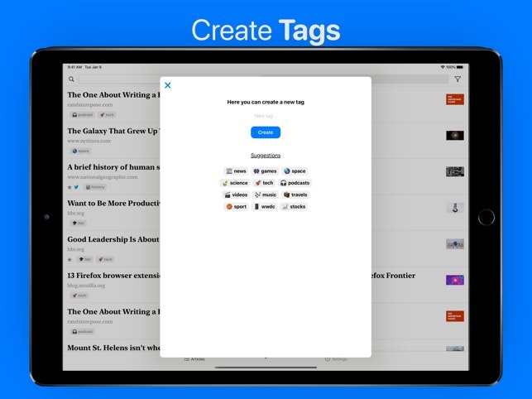
Task: Click star icon on brief history article
Action: coord(69,187)
